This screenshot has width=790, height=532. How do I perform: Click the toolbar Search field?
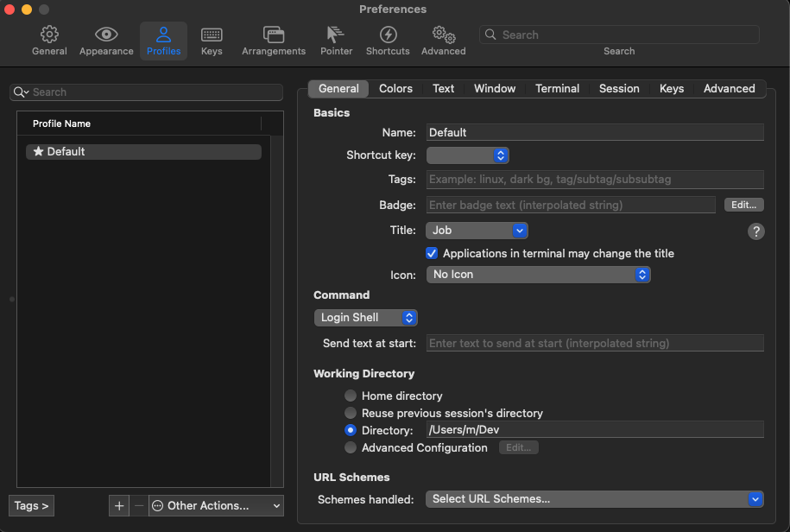pos(619,35)
